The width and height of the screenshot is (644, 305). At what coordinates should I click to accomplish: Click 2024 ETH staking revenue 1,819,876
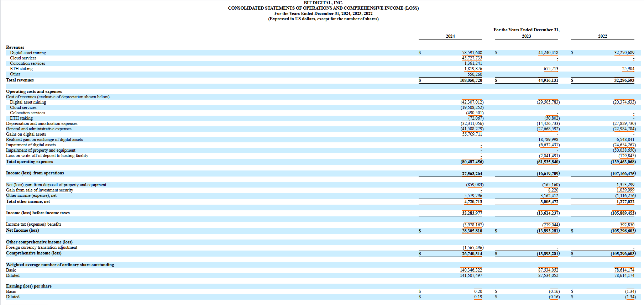473,69
